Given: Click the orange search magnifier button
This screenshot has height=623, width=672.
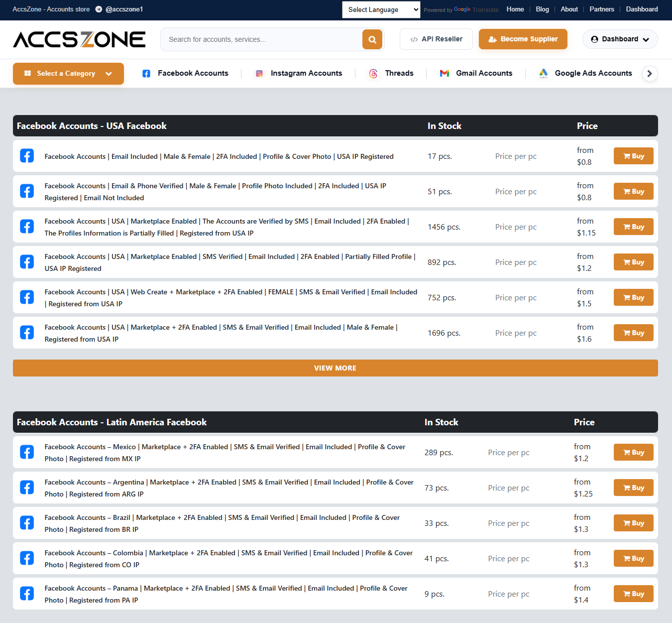Looking at the screenshot, I should coord(372,39).
